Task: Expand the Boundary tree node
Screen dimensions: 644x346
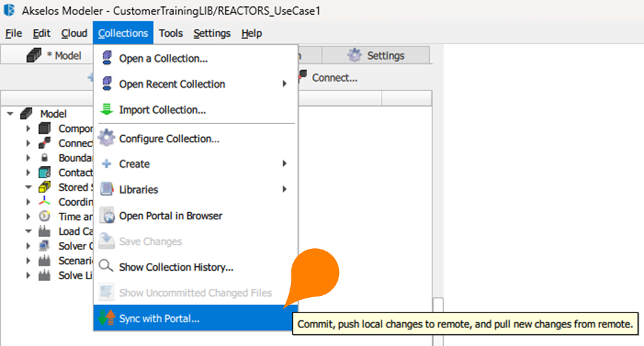Action: point(28,158)
